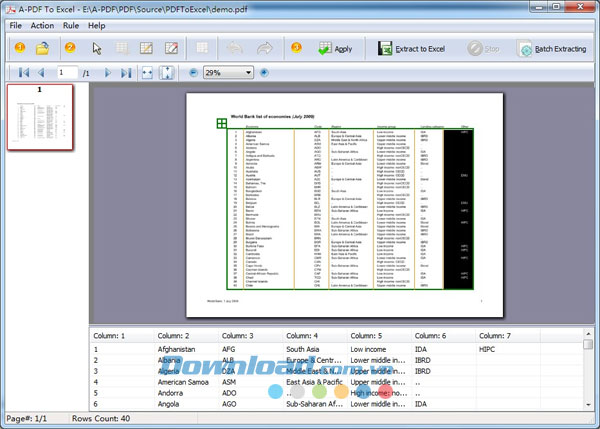Select the Angola cell
The width and height of the screenshot is (600, 429).
168,404
